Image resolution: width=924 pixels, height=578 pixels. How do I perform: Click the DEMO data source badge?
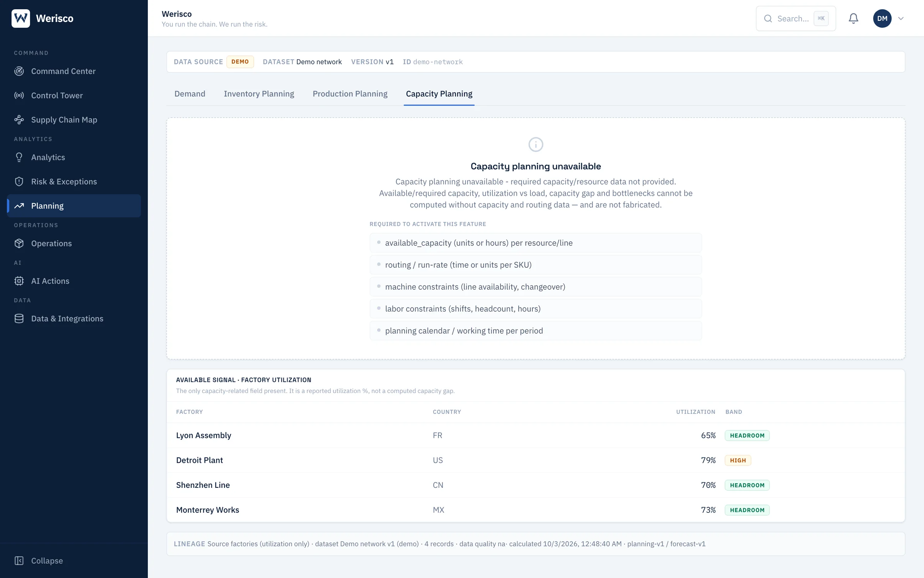click(240, 62)
